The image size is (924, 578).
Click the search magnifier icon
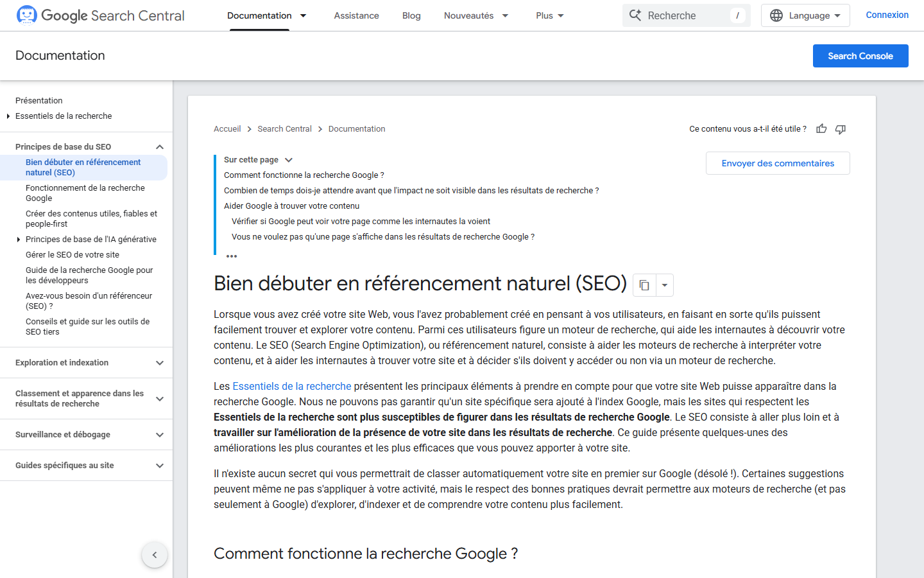(635, 15)
